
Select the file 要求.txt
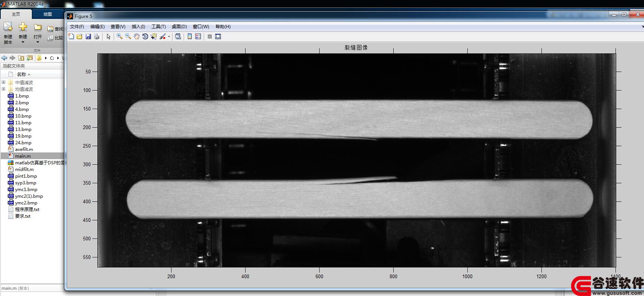click(x=23, y=216)
